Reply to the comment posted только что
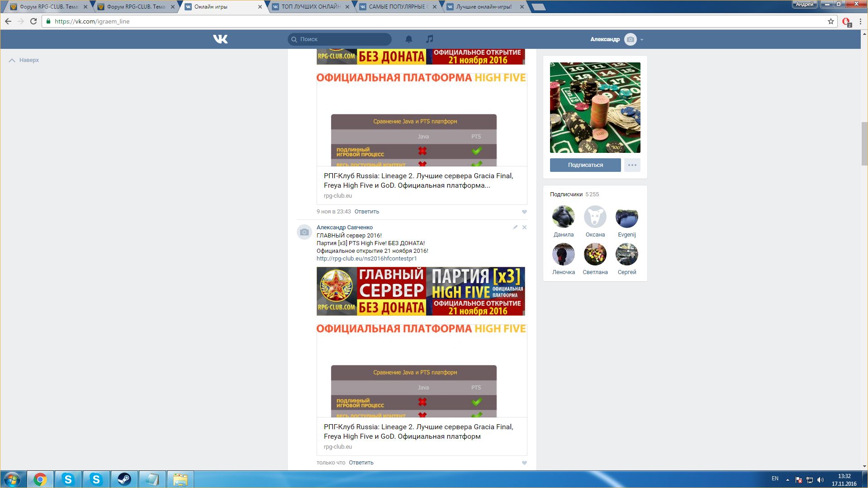Image resolution: width=868 pixels, height=488 pixels. pos(361,463)
